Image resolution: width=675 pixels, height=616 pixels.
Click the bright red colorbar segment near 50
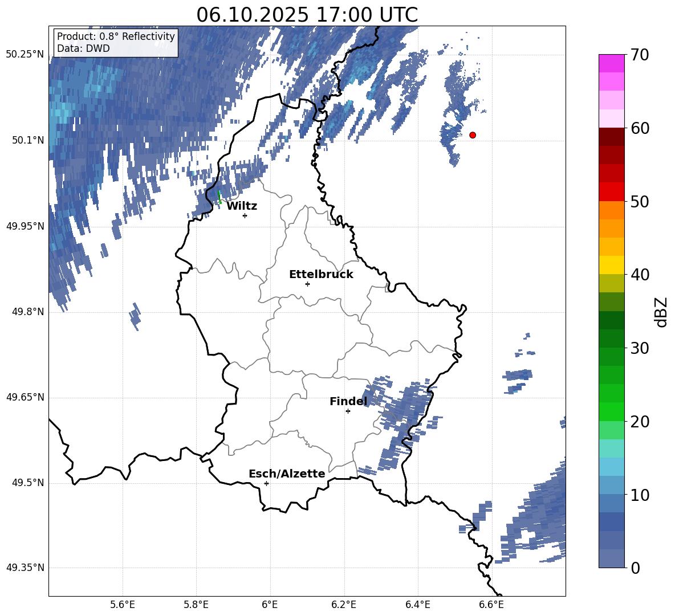coord(611,192)
